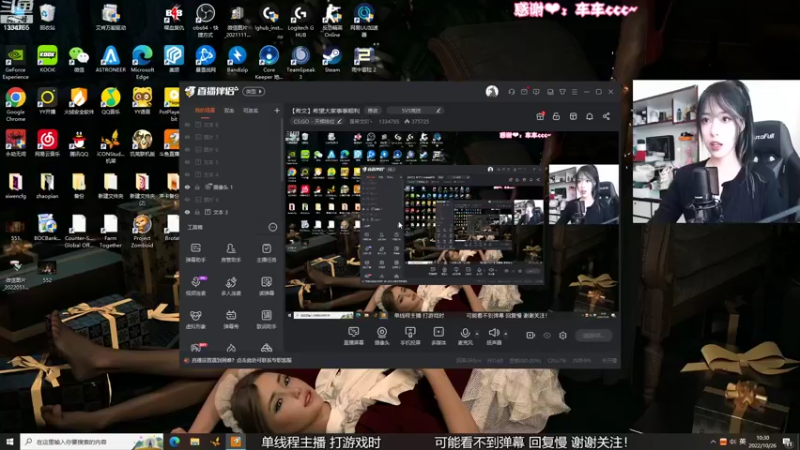The width and height of the screenshot is (800, 450).
Task: Open the gift box icon with red badge
Action: [540, 116]
